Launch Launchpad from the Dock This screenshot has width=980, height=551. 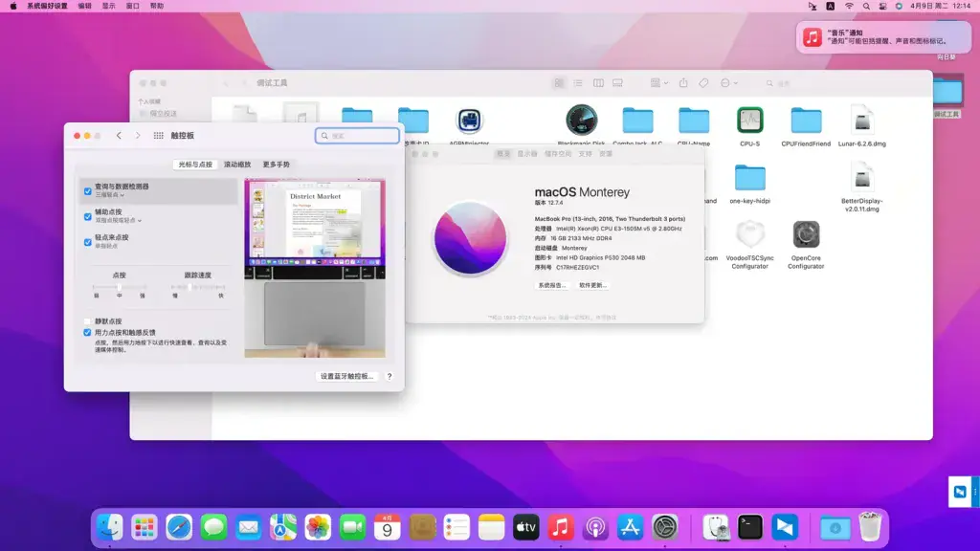[145, 528]
